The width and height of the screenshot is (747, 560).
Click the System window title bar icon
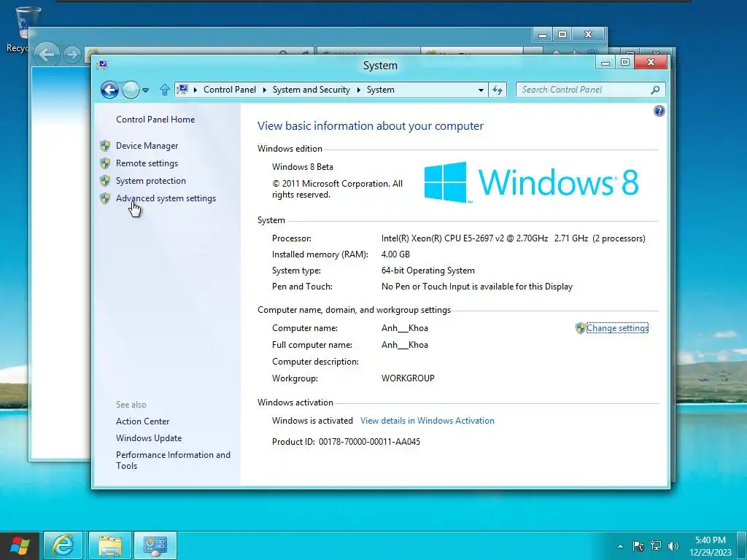point(102,65)
